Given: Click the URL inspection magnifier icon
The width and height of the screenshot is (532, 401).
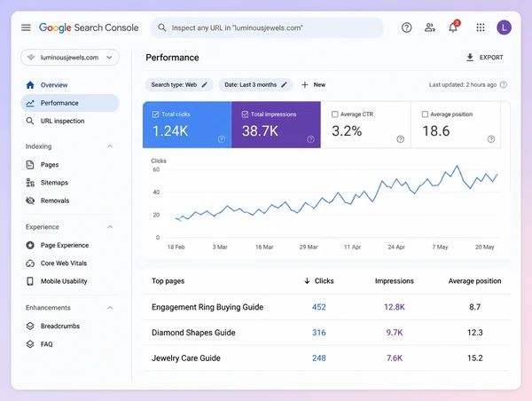Looking at the screenshot, I should (30, 121).
